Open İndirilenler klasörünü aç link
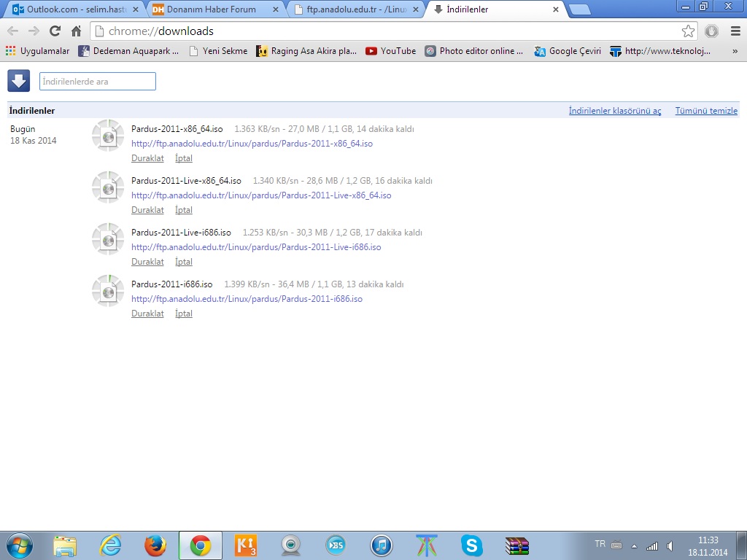The width and height of the screenshot is (747, 560). click(615, 111)
